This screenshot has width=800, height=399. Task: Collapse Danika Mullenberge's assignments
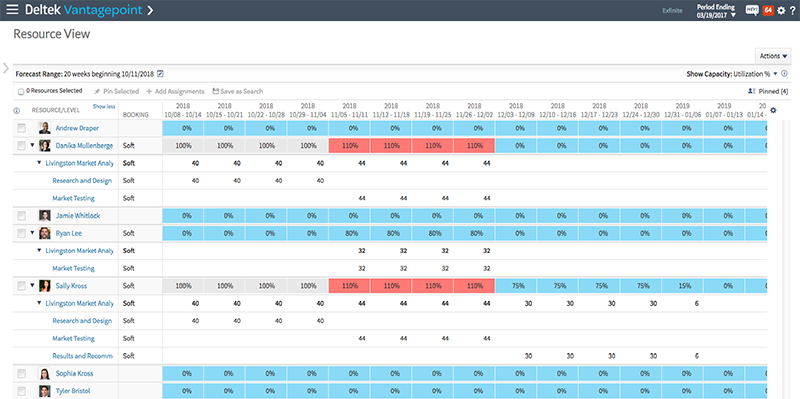point(32,146)
